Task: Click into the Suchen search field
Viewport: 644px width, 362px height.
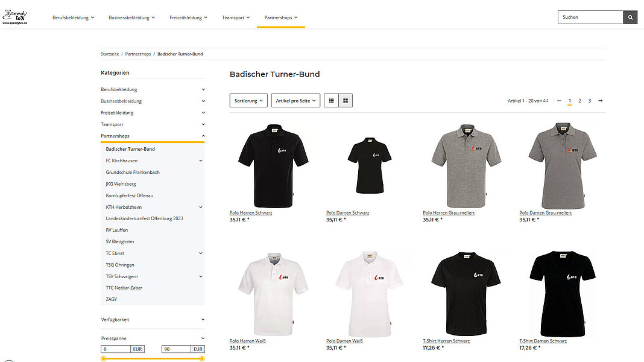Action: tap(590, 17)
